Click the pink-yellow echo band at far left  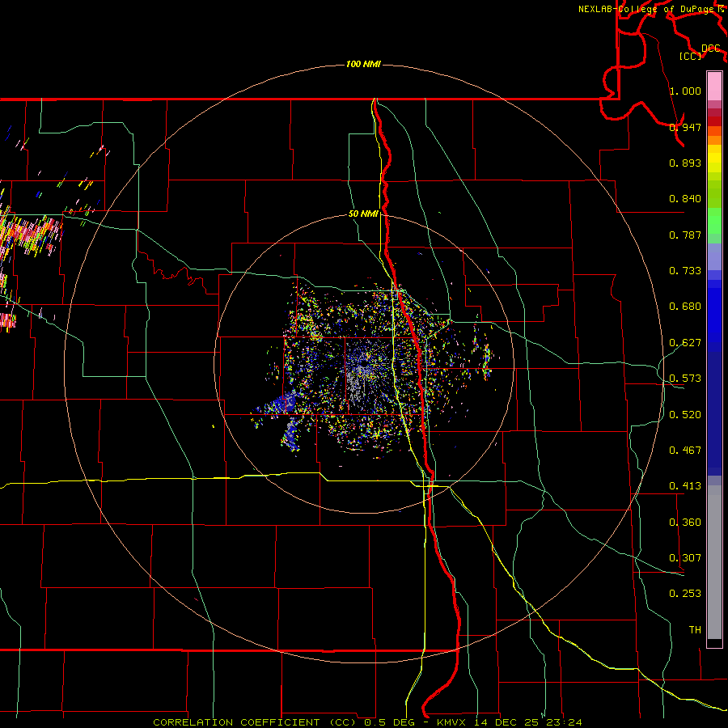coord(30,235)
